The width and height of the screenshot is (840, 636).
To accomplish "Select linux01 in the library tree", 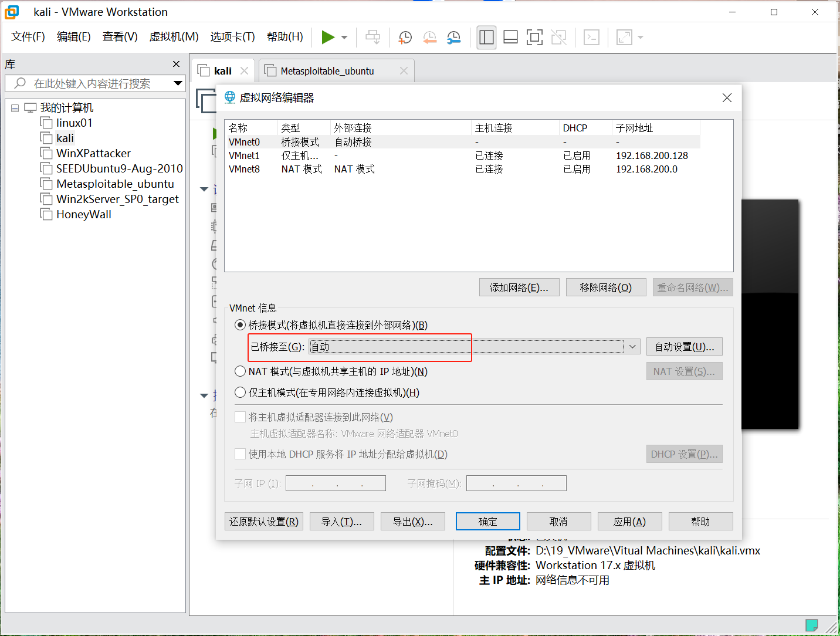I will (74, 123).
